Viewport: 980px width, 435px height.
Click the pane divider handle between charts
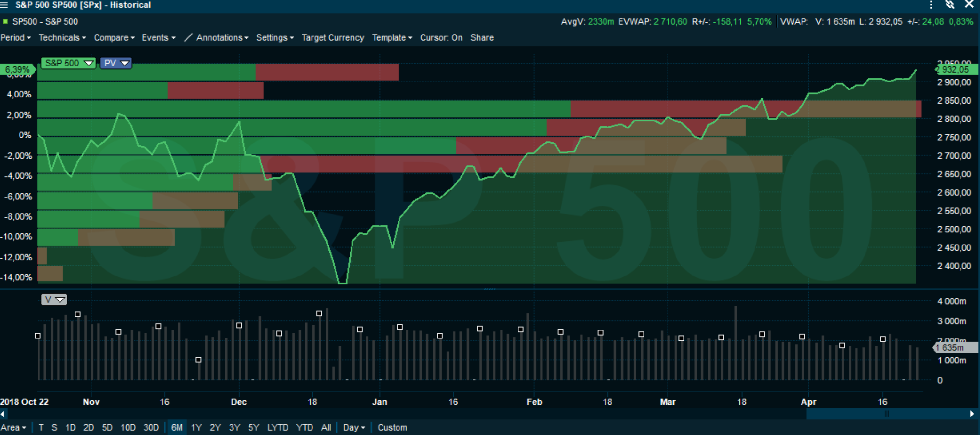(x=490, y=289)
